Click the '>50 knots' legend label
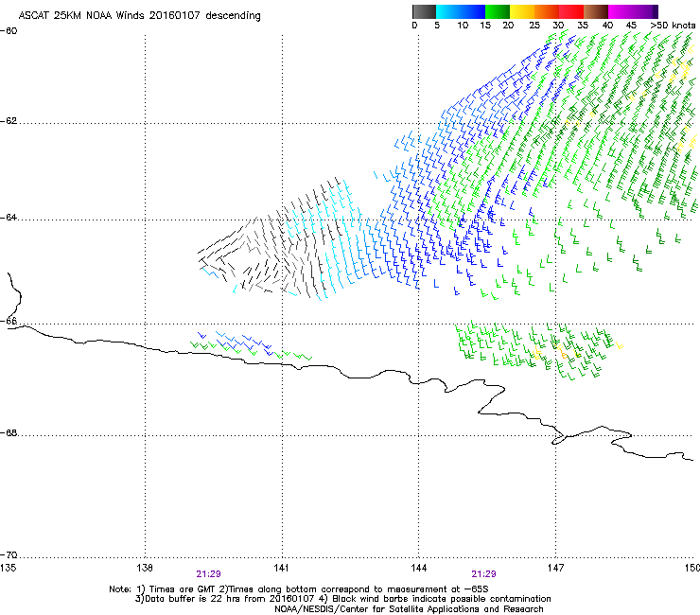This screenshot has height=615, width=700. (x=673, y=26)
